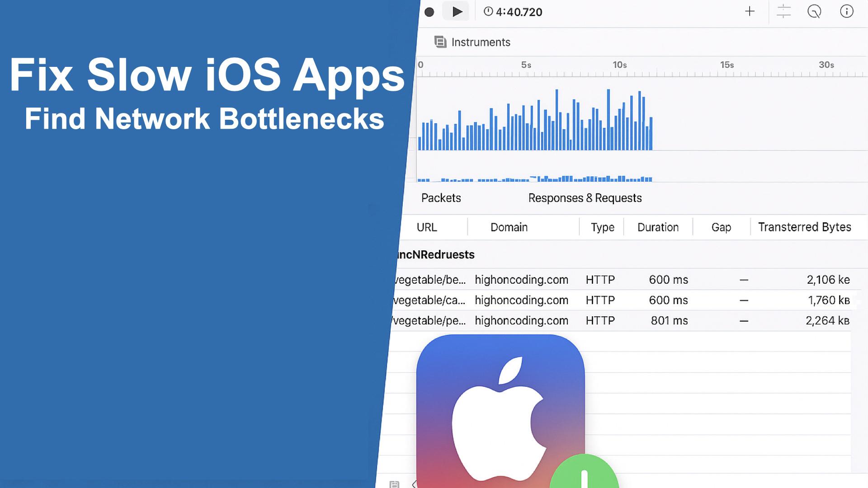Click the plus icon to add instrument
This screenshot has width=868, height=488.
point(750,11)
